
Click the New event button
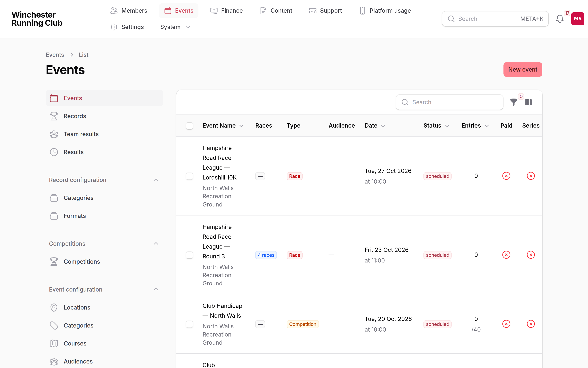[523, 70]
